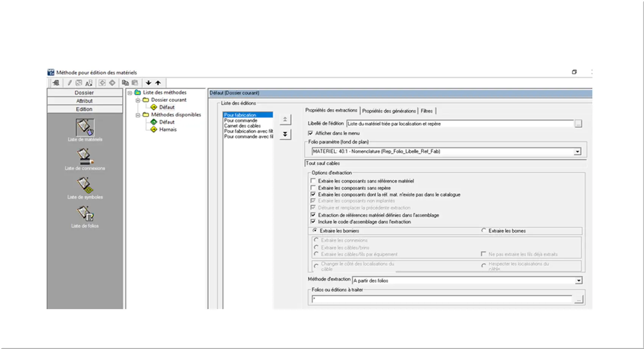Select Extraire les bornes radio button

[484, 230]
